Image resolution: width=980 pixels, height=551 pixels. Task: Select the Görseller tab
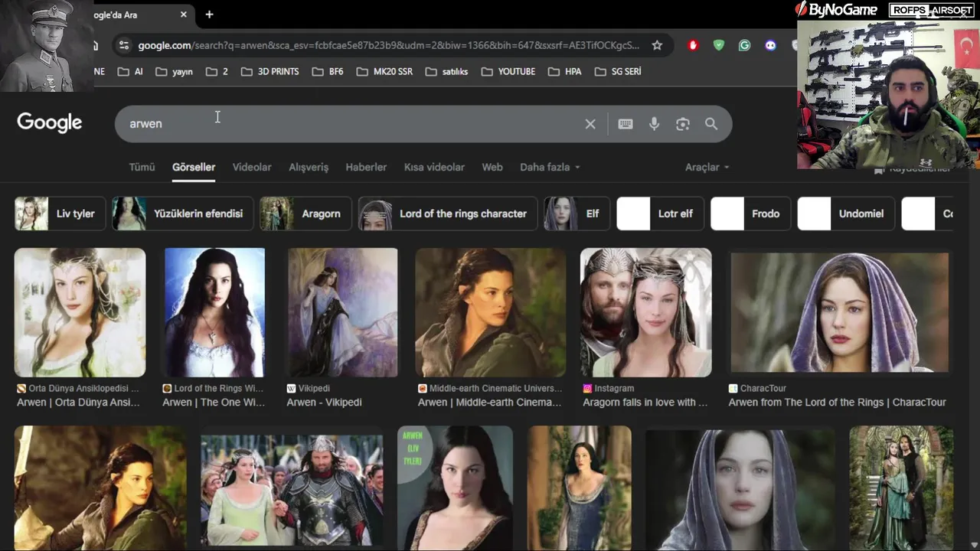tap(194, 167)
